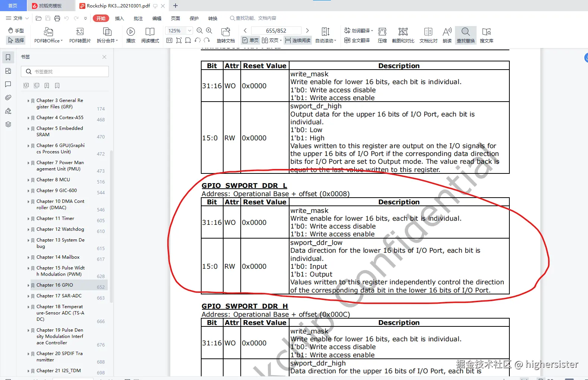Viewport: 588px width, 380px height.
Task: Open a new tab with the plus button
Action: (176, 6)
